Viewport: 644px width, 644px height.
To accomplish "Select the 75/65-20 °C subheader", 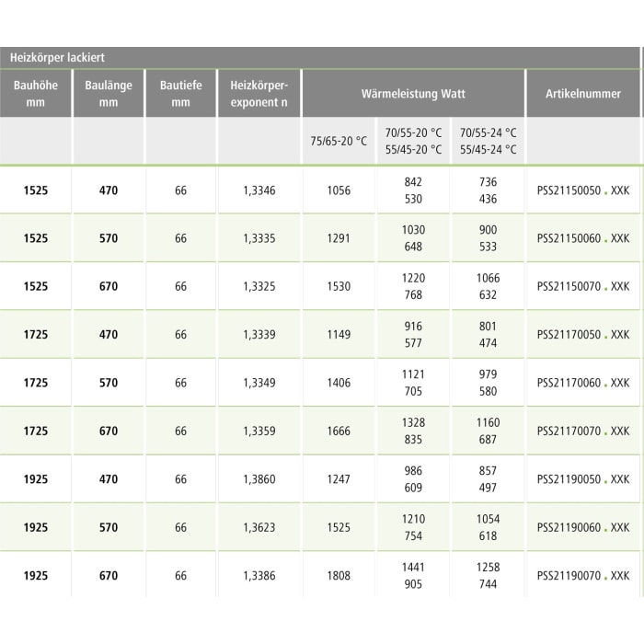I will [339, 142].
